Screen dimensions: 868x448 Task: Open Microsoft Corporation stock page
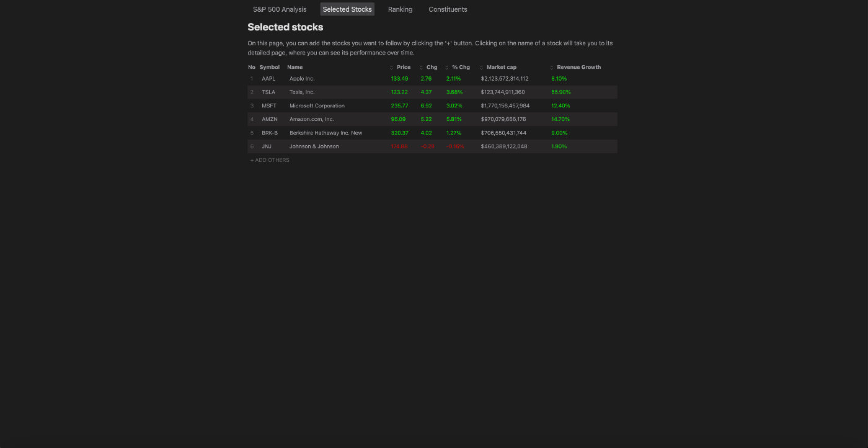click(317, 106)
